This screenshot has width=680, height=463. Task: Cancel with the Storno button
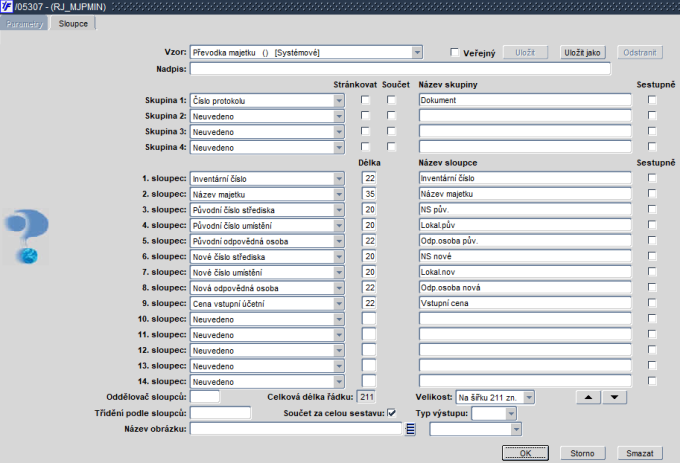[582, 453]
